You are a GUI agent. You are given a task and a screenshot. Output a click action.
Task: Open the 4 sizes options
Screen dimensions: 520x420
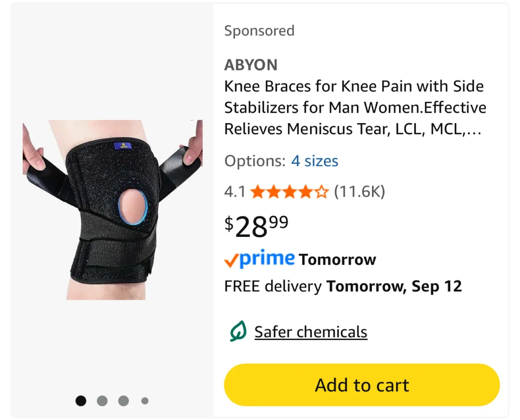[x=315, y=161]
